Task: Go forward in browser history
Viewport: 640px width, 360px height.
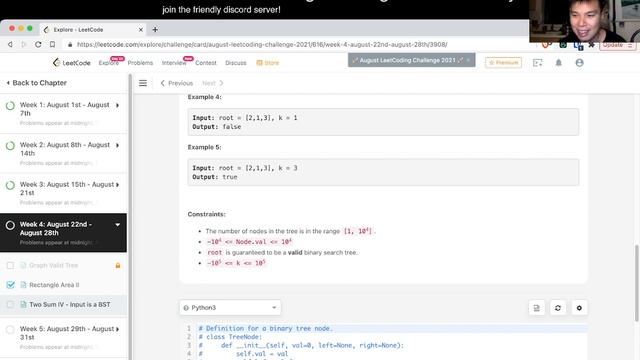Action: coord(24,44)
